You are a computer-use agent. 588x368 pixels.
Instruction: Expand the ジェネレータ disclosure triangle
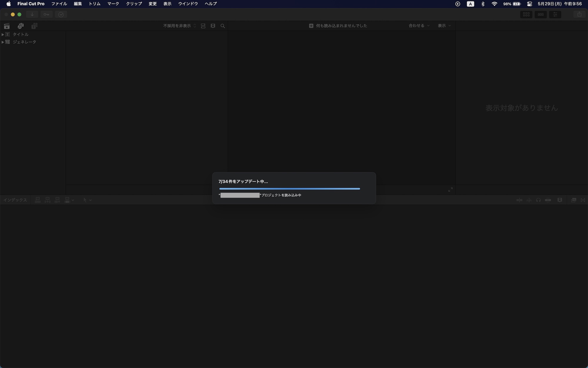pos(3,42)
